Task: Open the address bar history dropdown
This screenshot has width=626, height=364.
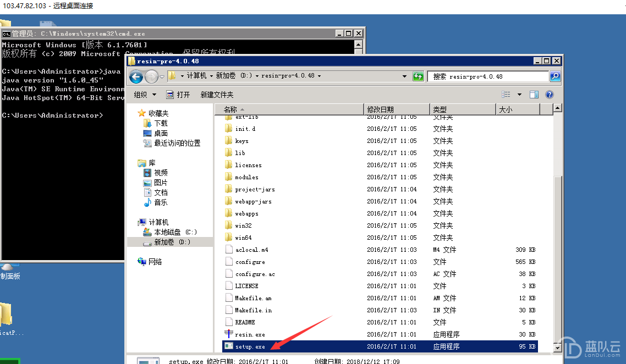Action: coord(404,76)
